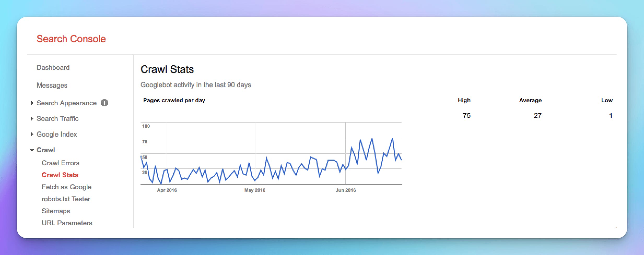Open Google Index menu item
This screenshot has width=644, height=255.
point(57,134)
